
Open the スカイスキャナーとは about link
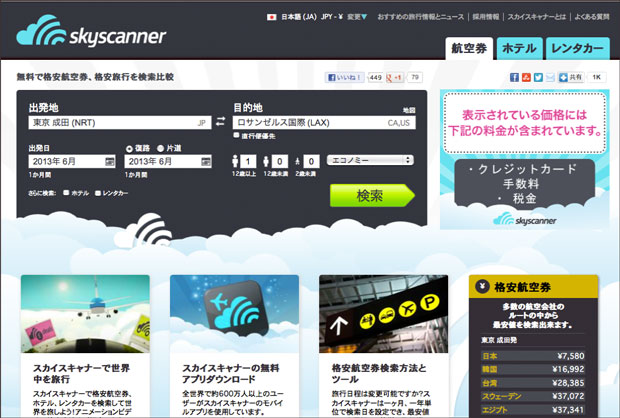click(x=537, y=17)
